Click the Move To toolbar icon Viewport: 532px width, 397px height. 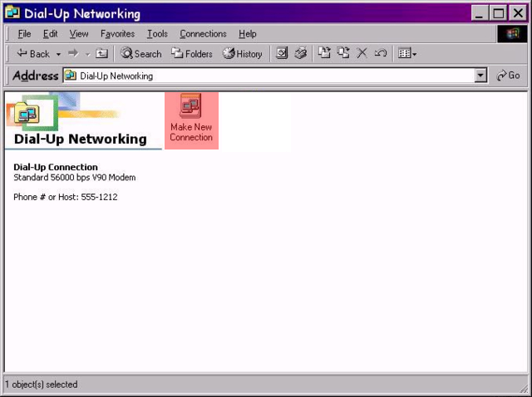(324, 54)
